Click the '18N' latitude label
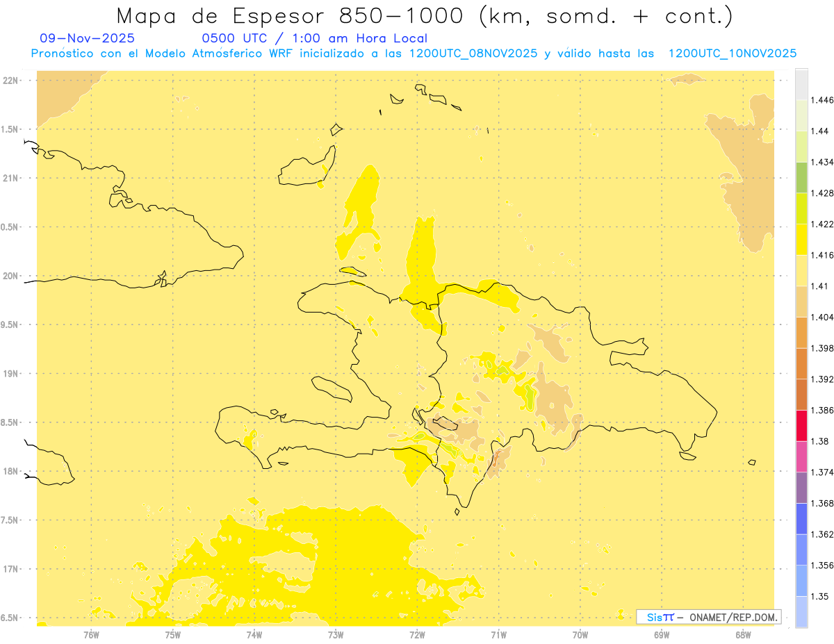The width and height of the screenshot is (834, 644). point(10,472)
